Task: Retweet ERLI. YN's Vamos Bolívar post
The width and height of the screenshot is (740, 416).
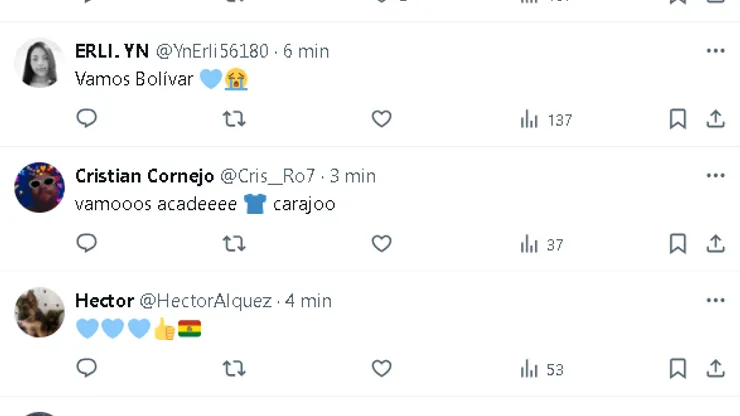Action: [234, 119]
